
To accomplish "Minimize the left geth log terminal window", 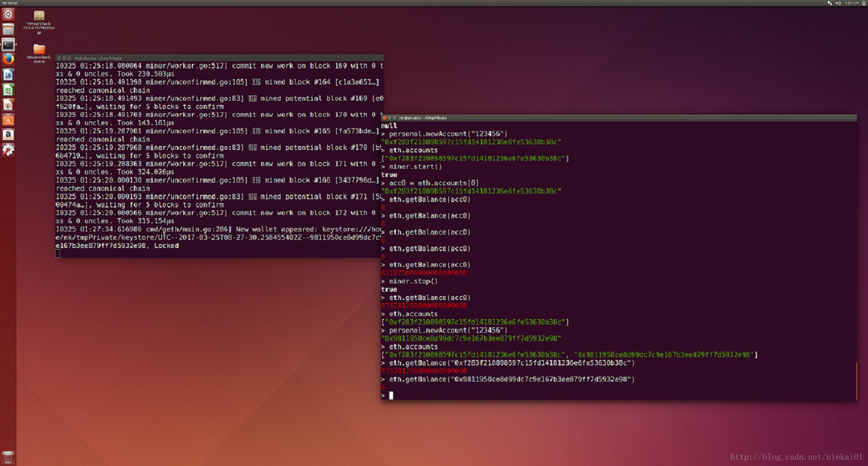I will (64, 58).
